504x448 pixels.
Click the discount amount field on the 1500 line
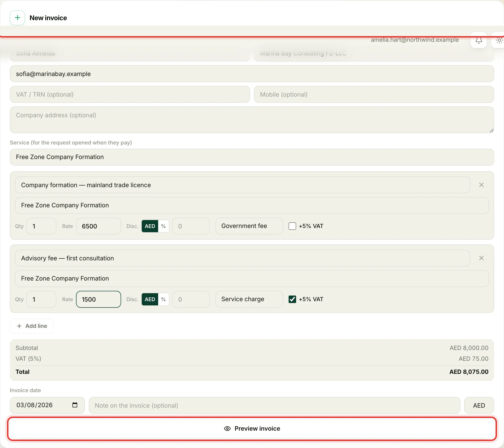pos(191,299)
